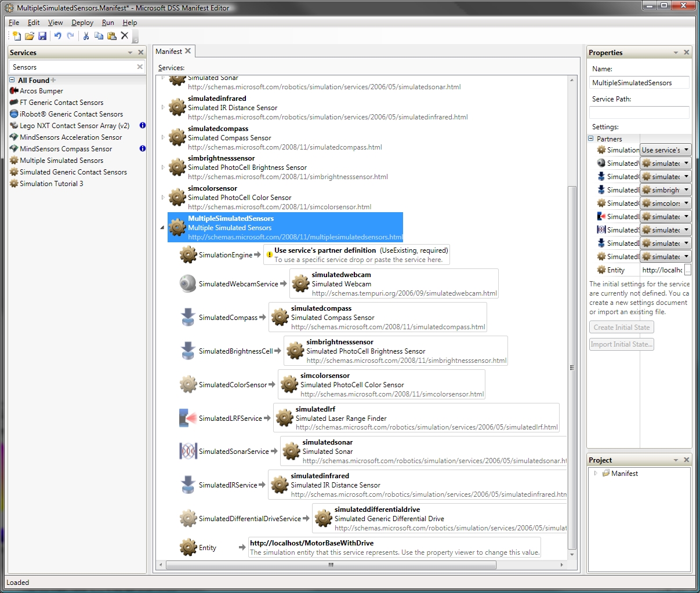Open the View menu

[x=56, y=23]
